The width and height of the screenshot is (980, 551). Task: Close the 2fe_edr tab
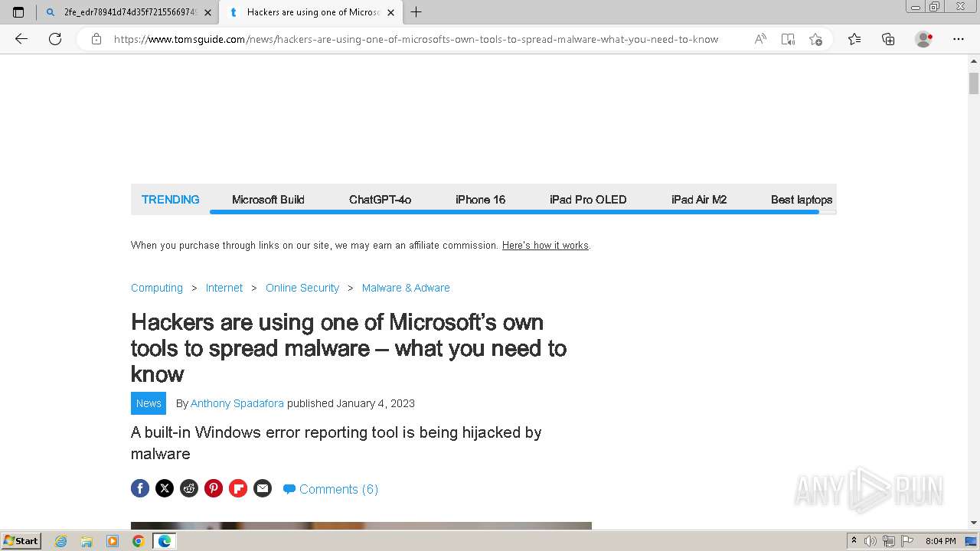pos(207,12)
